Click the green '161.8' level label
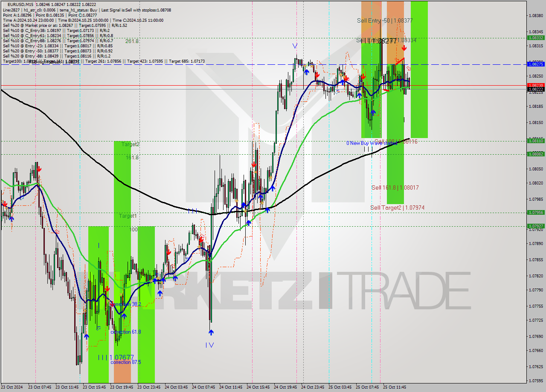This screenshot has height=392, width=546. pyautogui.click(x=132, y=158)
